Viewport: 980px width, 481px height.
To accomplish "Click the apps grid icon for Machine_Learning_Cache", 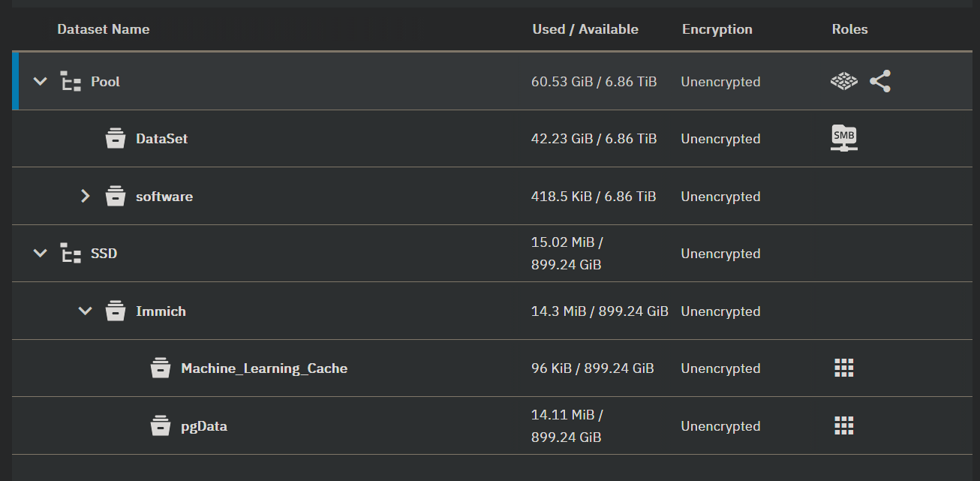I will (844, 368).
